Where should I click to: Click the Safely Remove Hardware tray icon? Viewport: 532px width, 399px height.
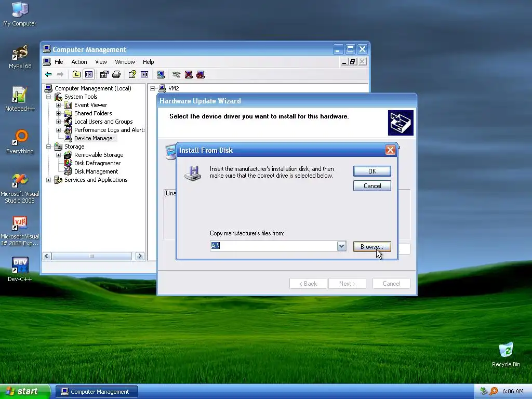coord(484,391)
